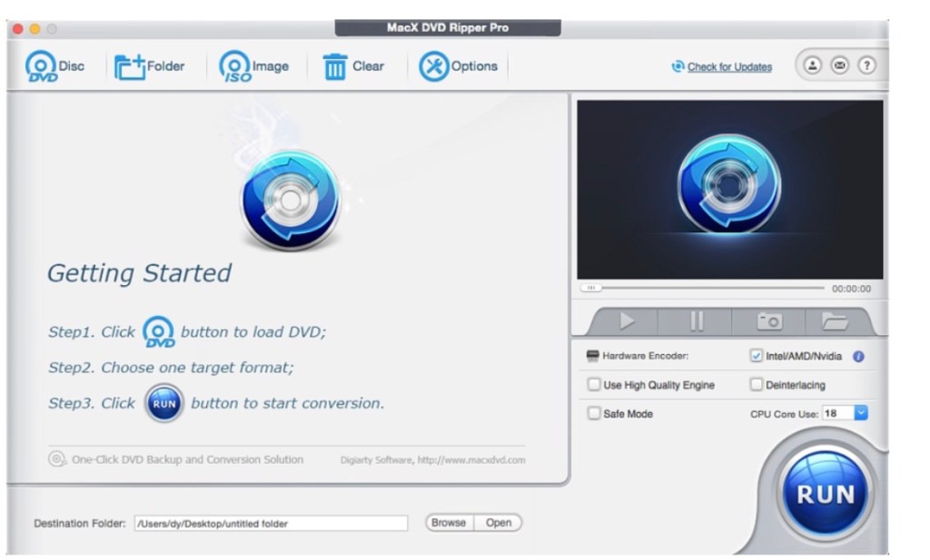Click the preview video thumbnail

pos(729,189)
